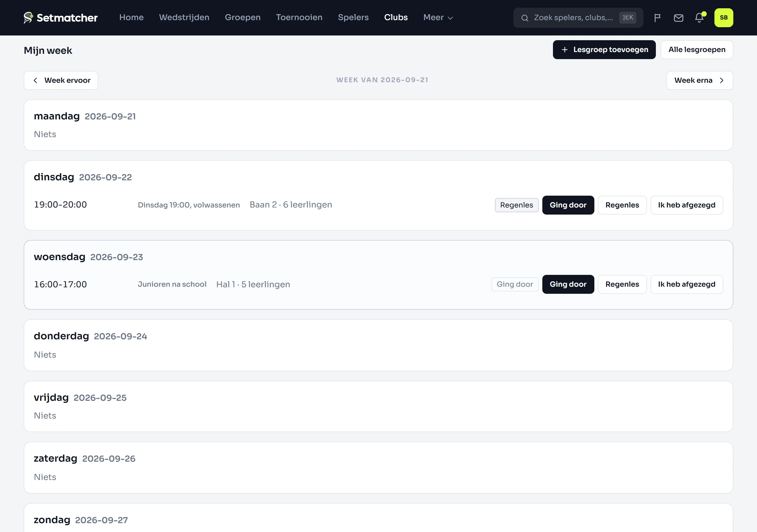The width and height of the screenshot is (757, 532).
Task: Click the plus icon on Lesgroep toevoegen
Action: [564, 50]
